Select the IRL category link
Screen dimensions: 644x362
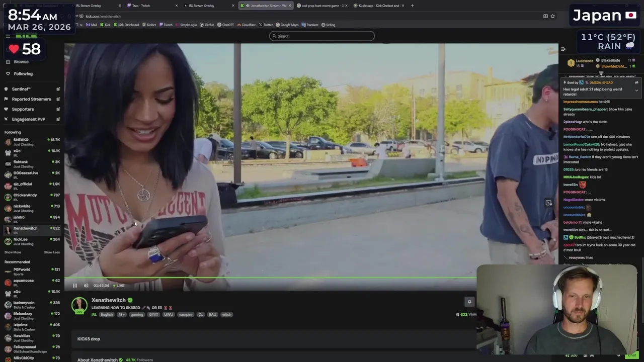(94, 315)
